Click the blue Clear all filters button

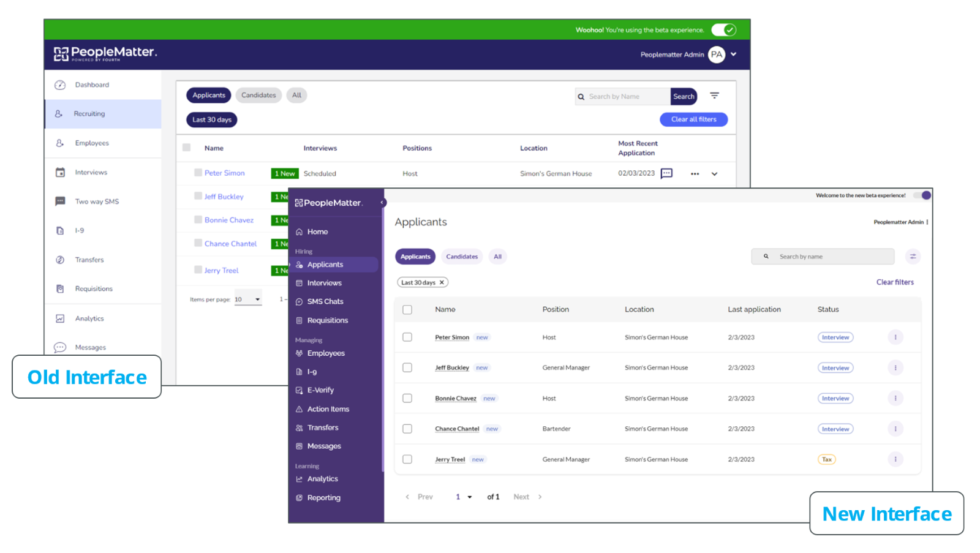coord(693,119)
